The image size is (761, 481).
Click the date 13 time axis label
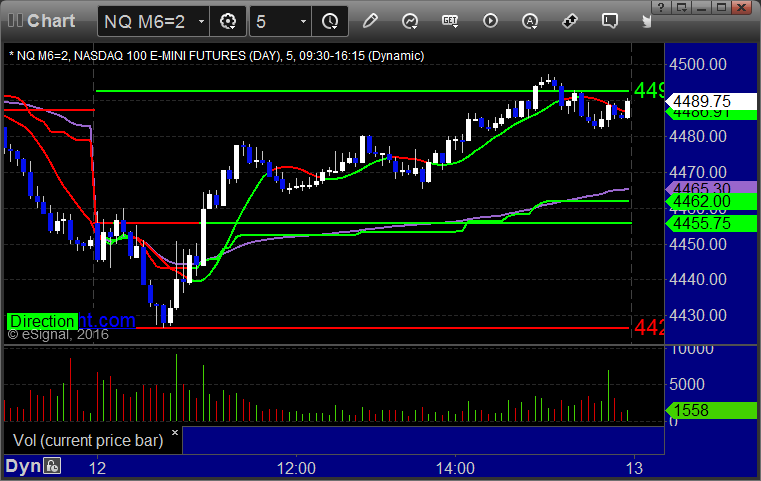tap(634, 468)
